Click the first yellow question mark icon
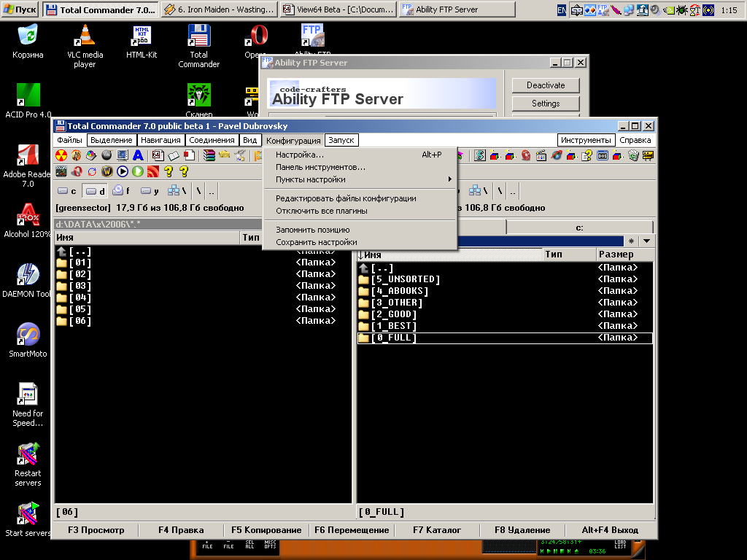Viewport: 747px width, 560px height. point(169,171)
